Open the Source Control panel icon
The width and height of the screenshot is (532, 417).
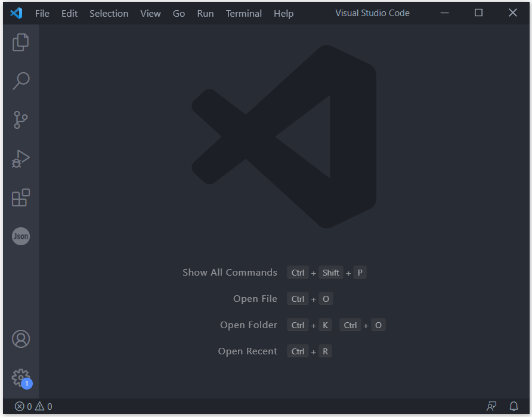[21, 120]
